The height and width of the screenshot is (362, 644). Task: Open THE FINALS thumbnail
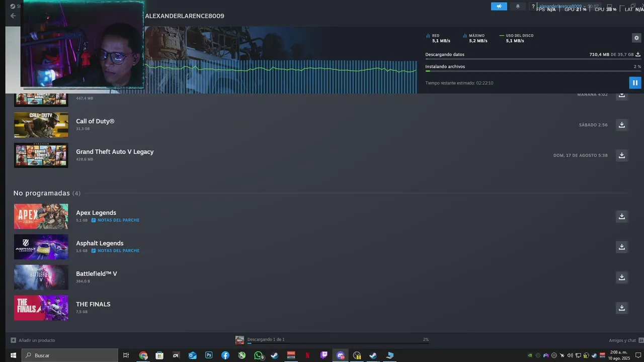(x=41, y=308)
